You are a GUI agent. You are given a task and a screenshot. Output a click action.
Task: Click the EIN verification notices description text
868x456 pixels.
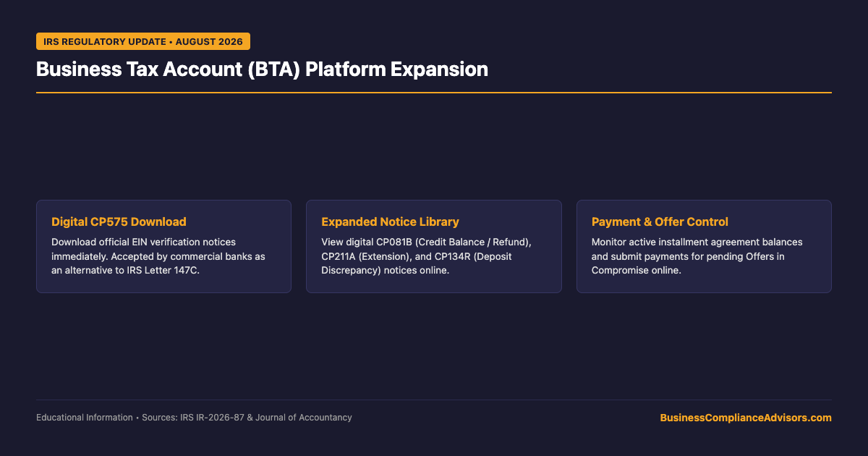click(143, 256)
